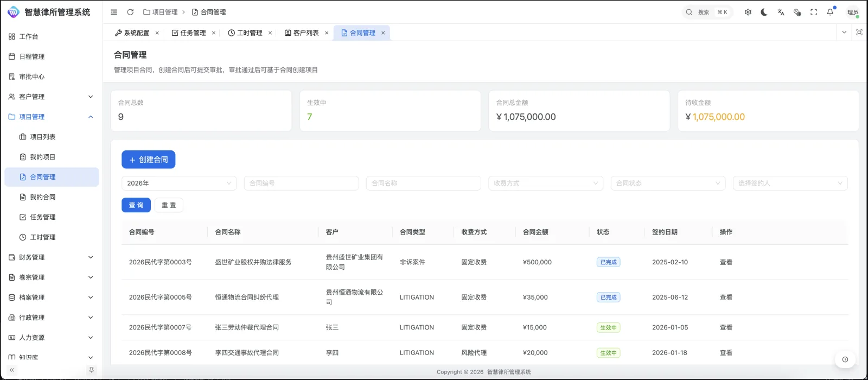Collapse the 项目管理 sidebar menu
Image resolution: width=868 pixels, height=380 pixels.
click(52, 117)
